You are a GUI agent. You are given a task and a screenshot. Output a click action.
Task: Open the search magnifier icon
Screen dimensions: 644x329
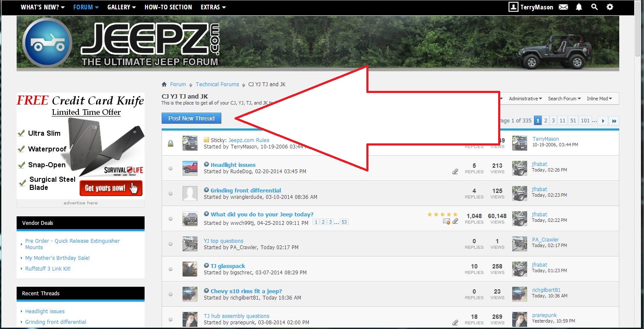point(595,7)
